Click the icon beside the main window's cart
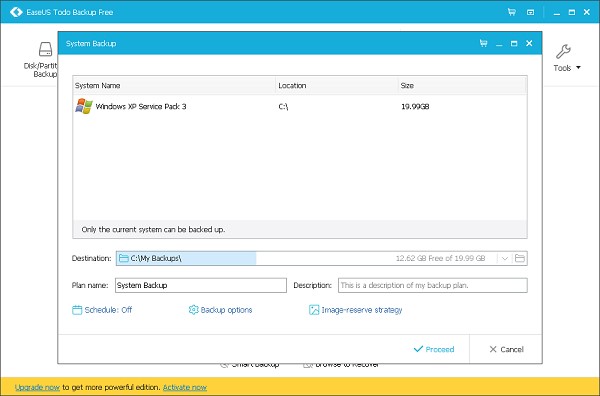 tap(530, 12)
